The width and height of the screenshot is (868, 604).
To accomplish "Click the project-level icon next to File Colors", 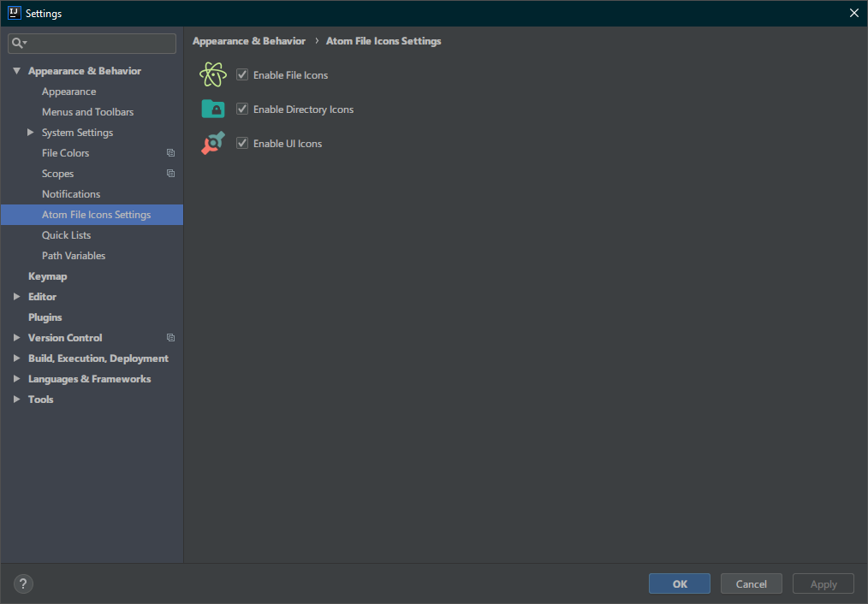I will [x=170, y=153].
